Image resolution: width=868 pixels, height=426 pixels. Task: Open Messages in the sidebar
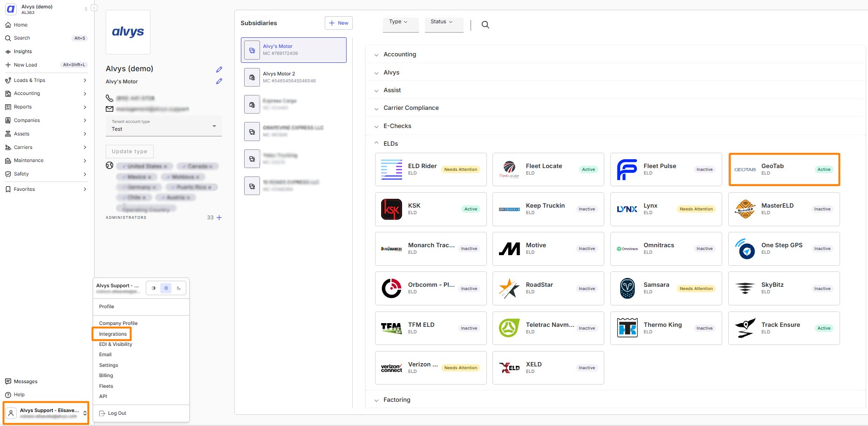coord(46,381)
